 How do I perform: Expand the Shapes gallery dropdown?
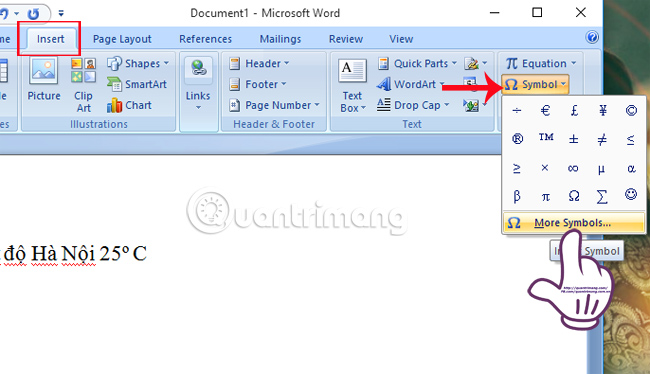click(166, 63)
